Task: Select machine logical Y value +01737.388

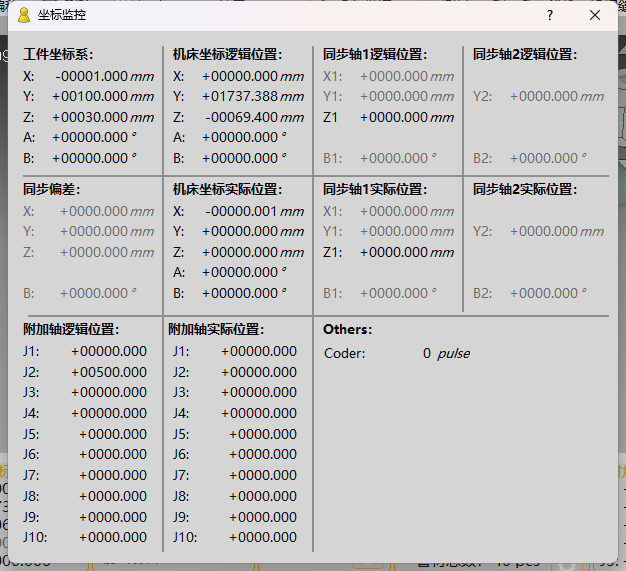Action: (239, 96)
